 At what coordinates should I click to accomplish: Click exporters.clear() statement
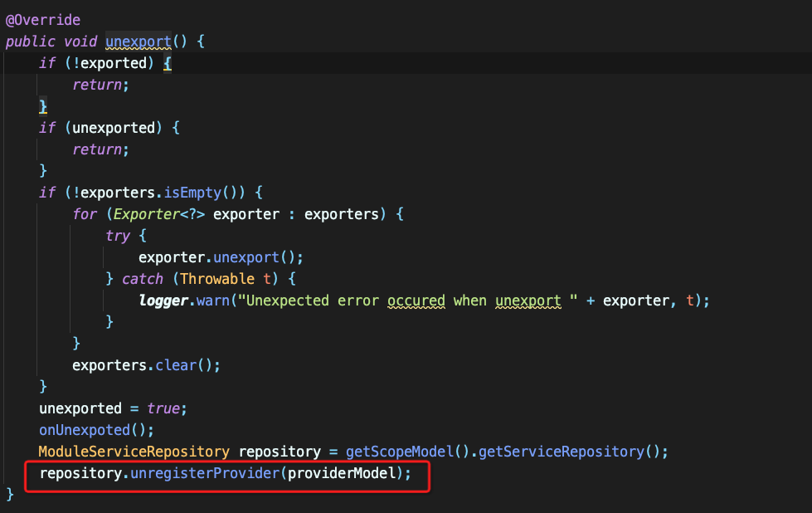coord(146,366)
